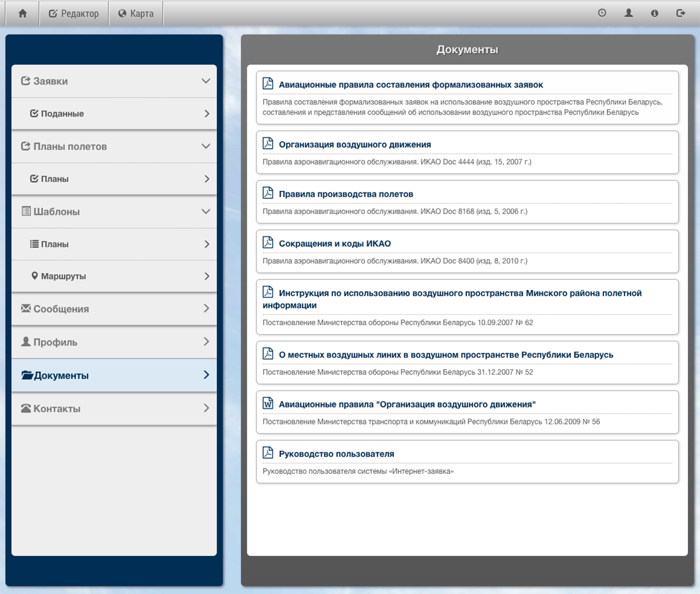
Task: Open the Правила производства полетов document link
Action: click(346, 194)
